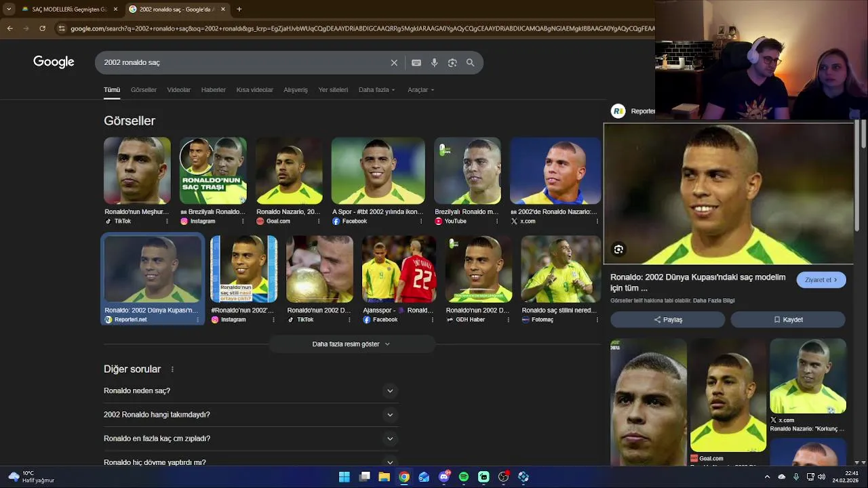This screenshot has width=868, height=488.
Task: Click the Lens icon on preview image
Action: (618, 249)
